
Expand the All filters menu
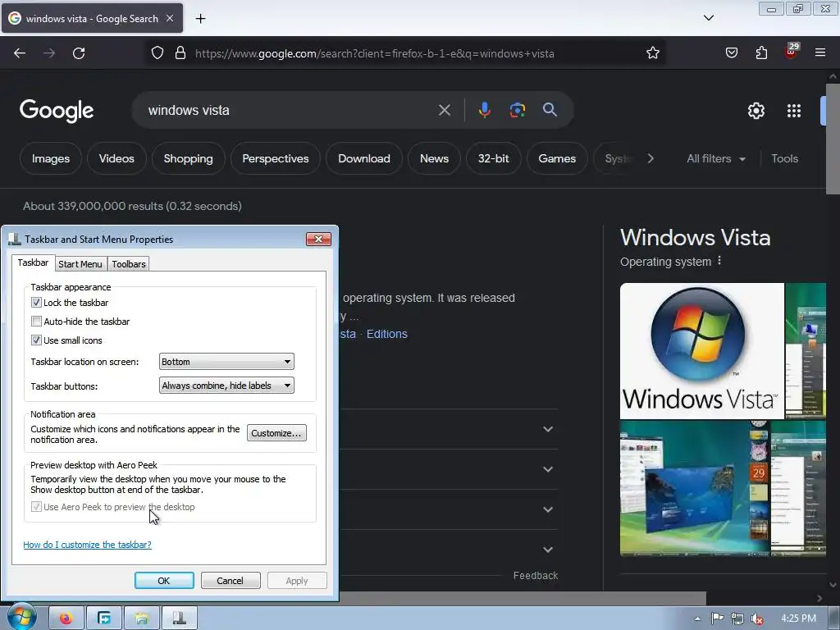pos(715,158)
